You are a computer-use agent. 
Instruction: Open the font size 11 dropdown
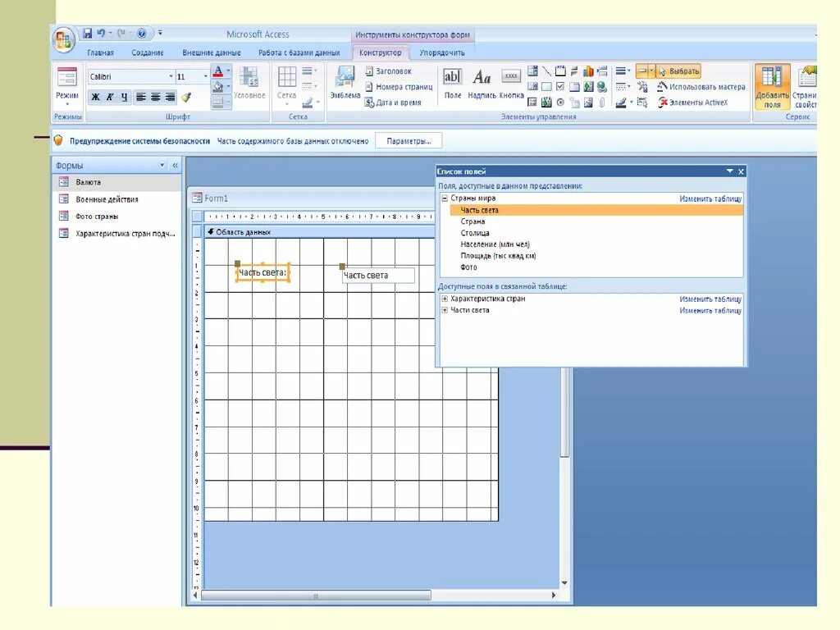[205, 76]
